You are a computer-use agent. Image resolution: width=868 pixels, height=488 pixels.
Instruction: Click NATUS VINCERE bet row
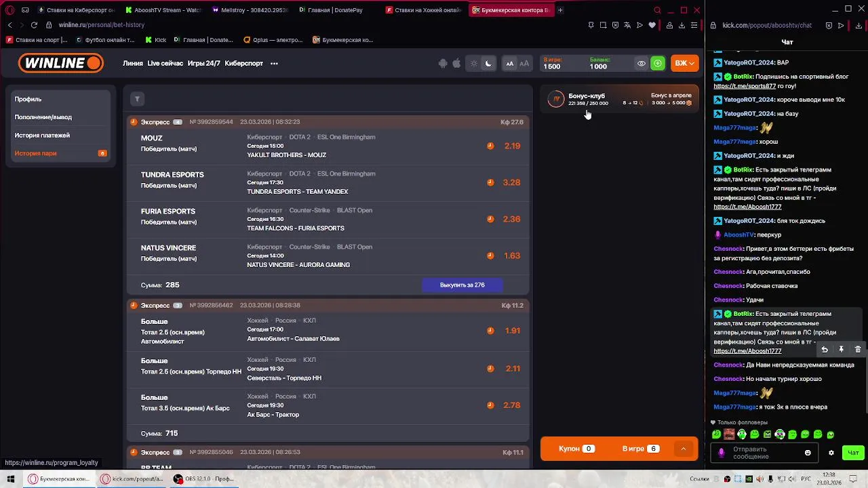tap(328, 256)
